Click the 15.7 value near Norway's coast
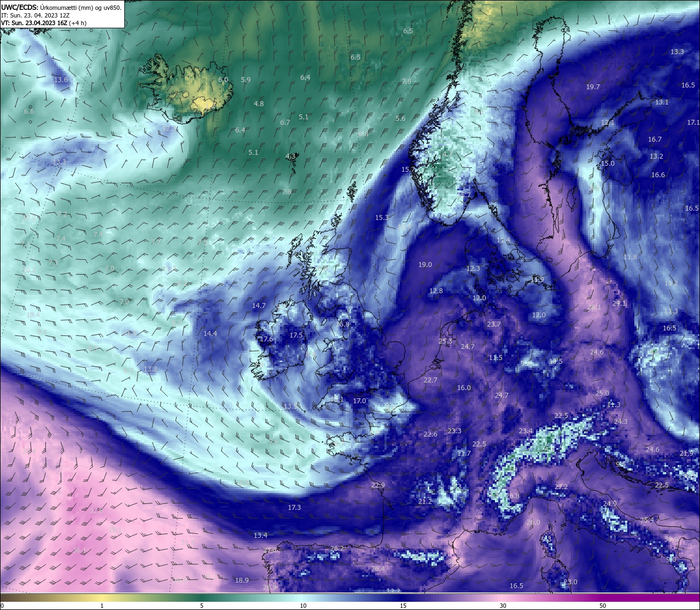 pos(408,170)
